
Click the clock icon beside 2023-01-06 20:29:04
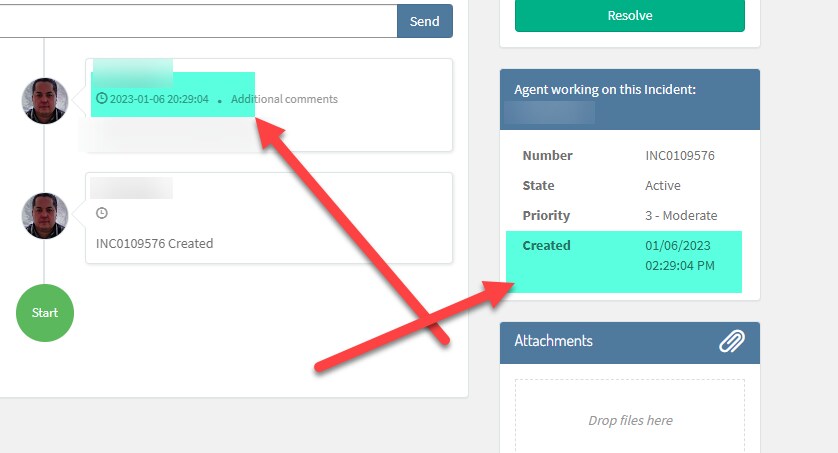pyautogui.click(x=102, y=98)
